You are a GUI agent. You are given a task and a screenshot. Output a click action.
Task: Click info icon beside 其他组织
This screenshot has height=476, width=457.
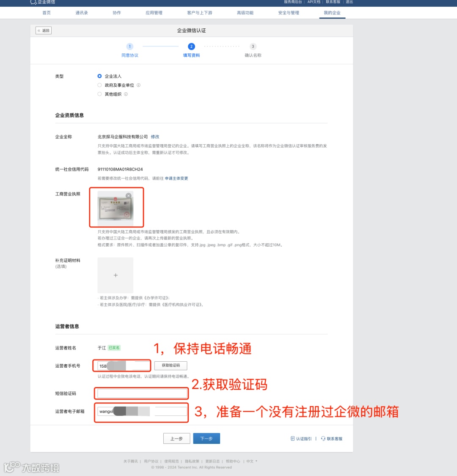(126, 94)
